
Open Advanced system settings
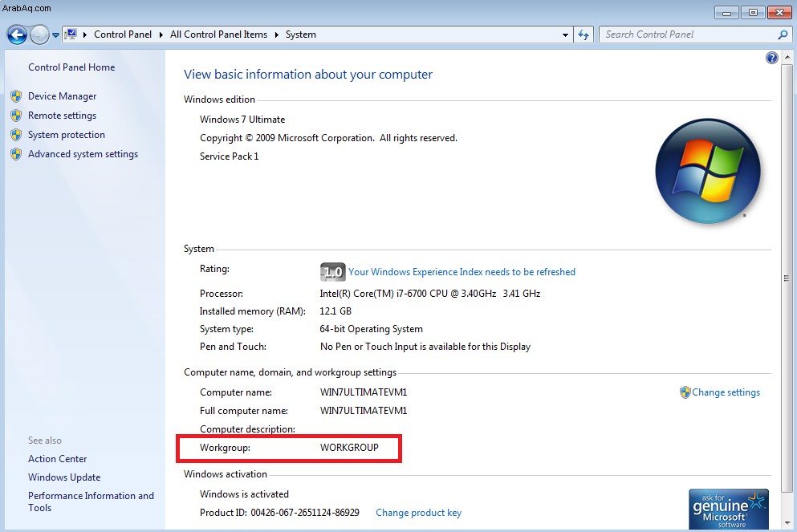pyautogui.click(x=83, y=154)
